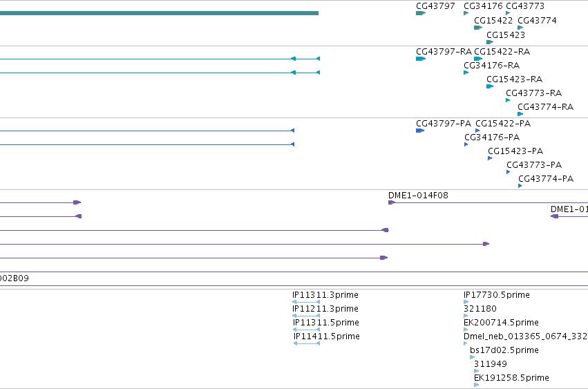This screenshot has height=389, width=588.
Task: Select the CG43797 gene label
Action: coord(435,6)
